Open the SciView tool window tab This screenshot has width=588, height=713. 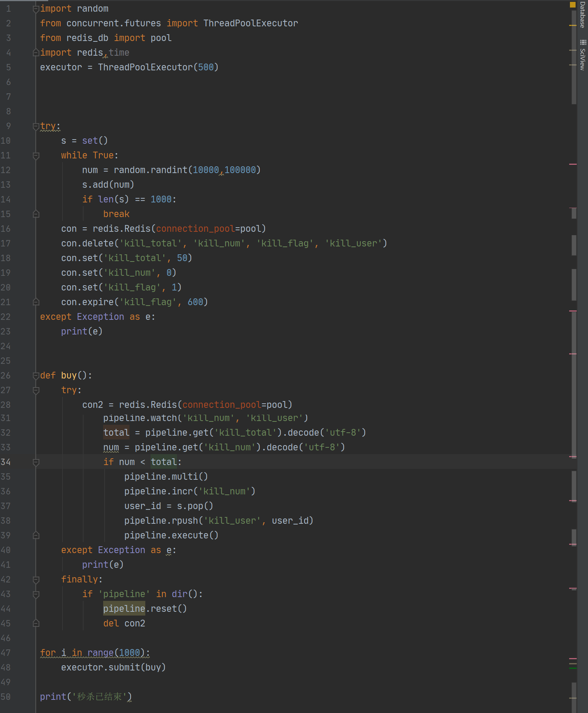tap(582, 59)
